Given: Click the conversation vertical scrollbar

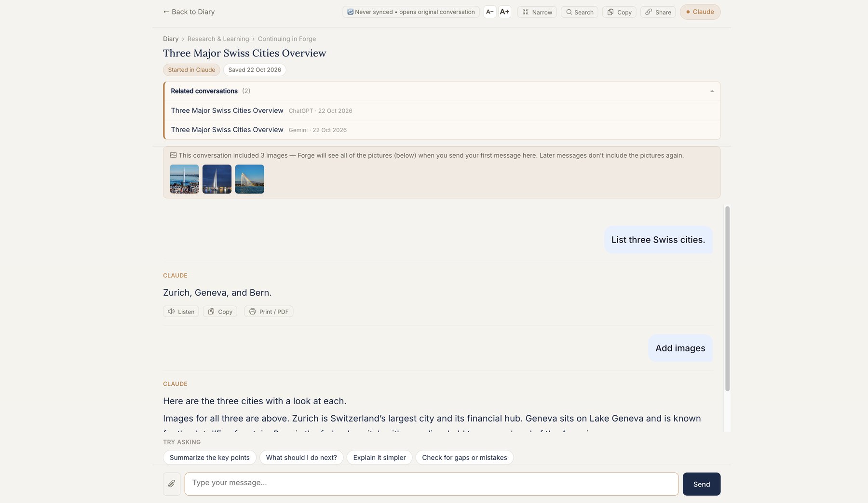Looking at the screenshot, I should pyautogui.click(x=727, y=299).
